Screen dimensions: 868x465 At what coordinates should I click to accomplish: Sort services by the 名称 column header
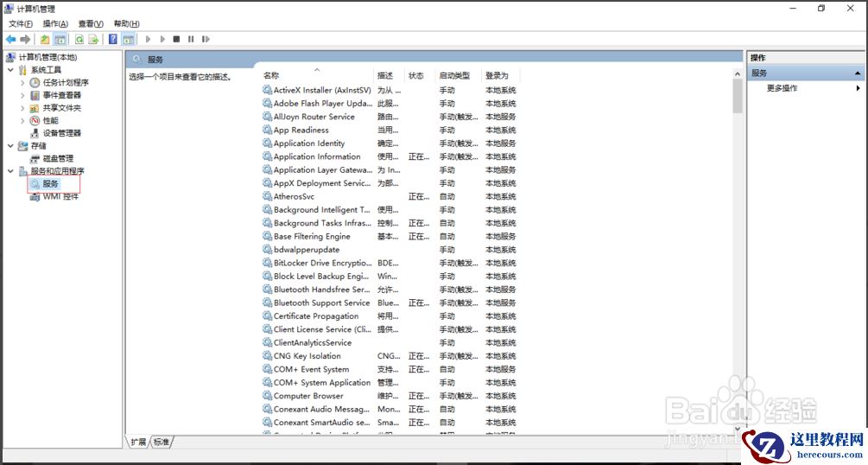317,75
